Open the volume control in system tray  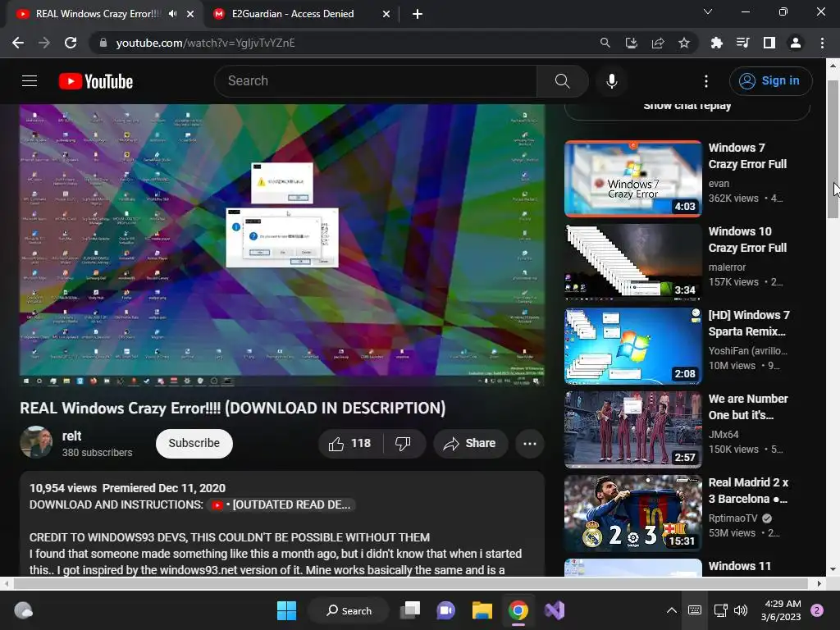click(x=741, y=610)
